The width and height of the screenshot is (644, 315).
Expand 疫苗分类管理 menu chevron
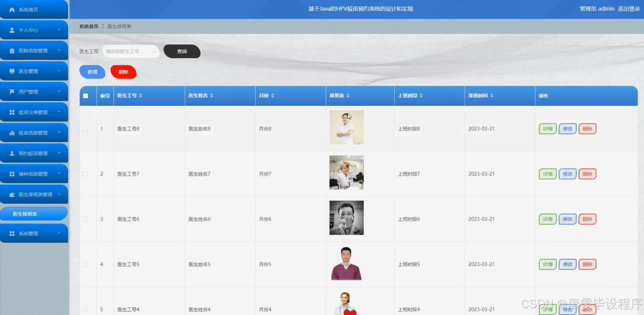point(59,112)
